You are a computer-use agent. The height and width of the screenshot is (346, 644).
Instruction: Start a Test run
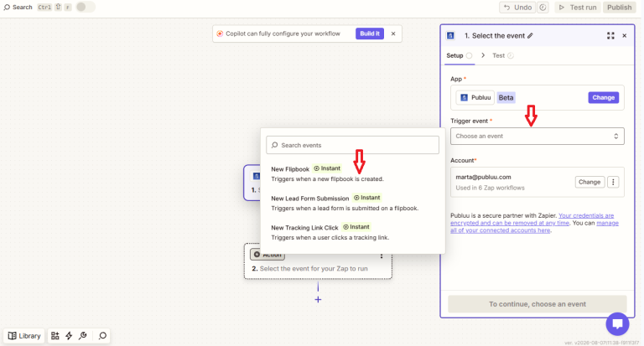578,8
